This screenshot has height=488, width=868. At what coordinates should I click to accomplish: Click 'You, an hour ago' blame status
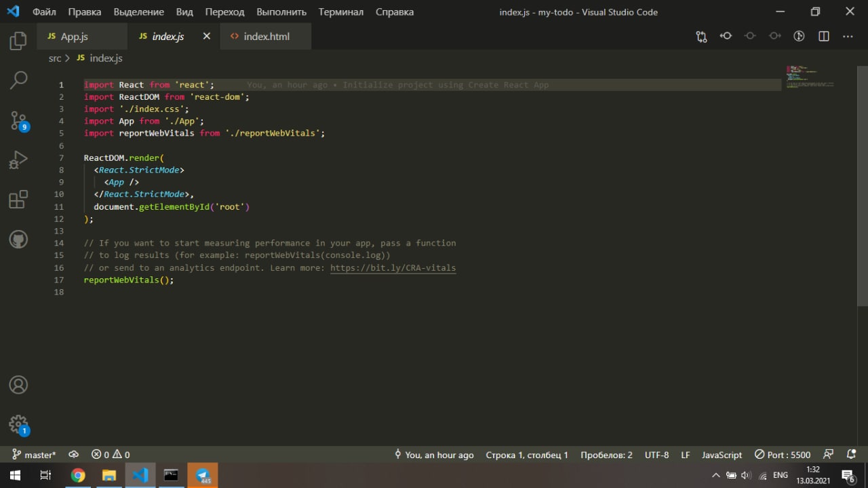click(433, 455)
